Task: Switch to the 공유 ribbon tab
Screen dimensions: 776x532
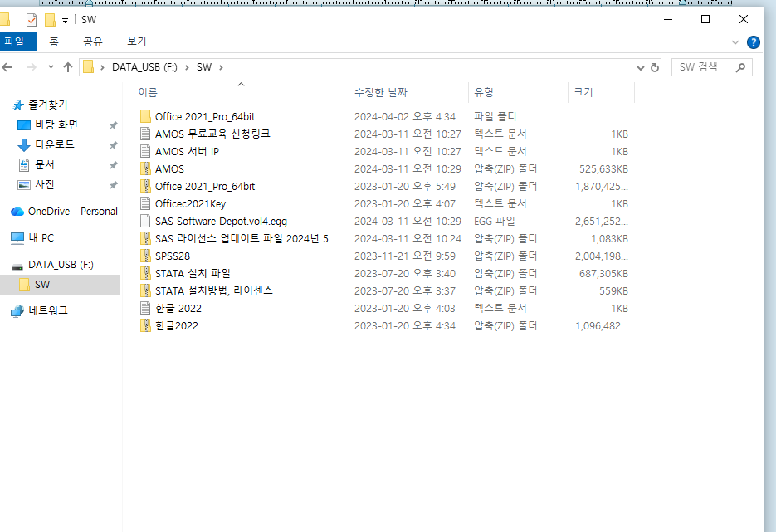Action: (93, 41)
